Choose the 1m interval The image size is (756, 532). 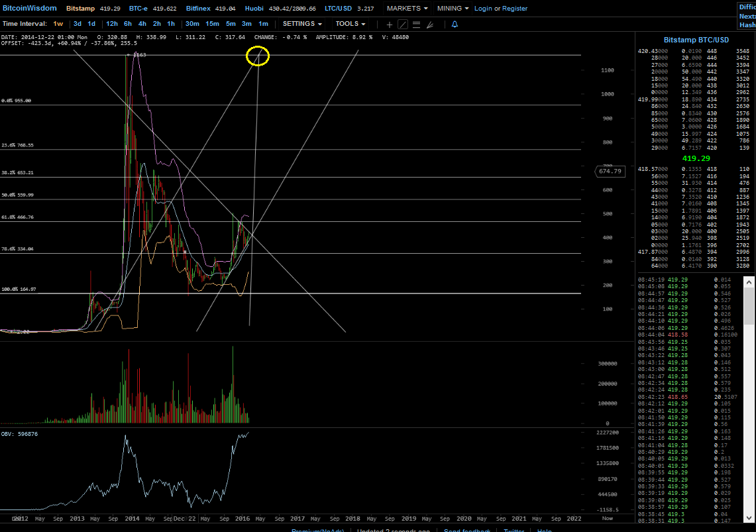(263, 24)
